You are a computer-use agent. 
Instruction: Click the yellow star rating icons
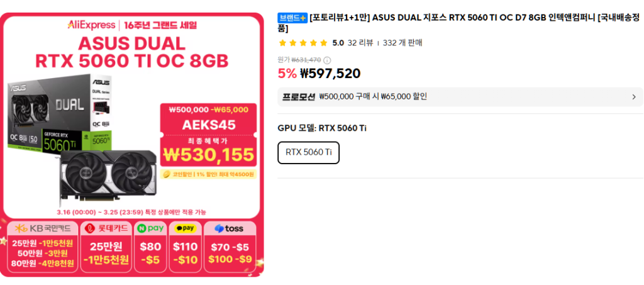303,43
